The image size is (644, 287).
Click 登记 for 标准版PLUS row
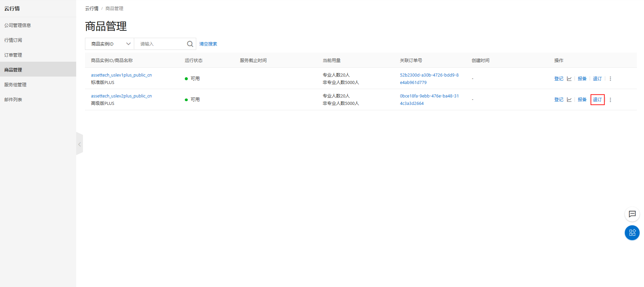(559, 79)
